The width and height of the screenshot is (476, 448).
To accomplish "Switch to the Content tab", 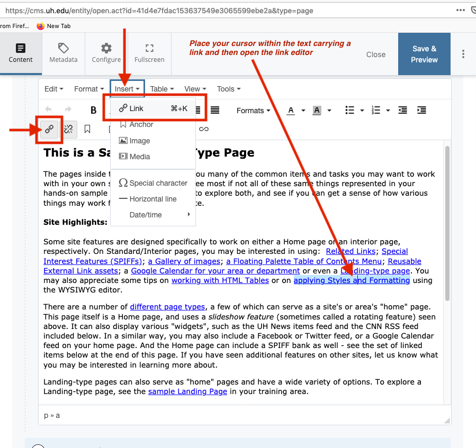I will click(21, 53).
